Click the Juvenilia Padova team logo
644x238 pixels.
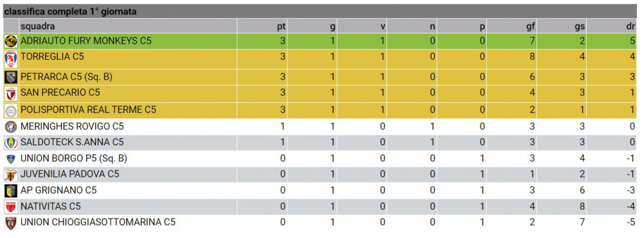coord(11,175)
